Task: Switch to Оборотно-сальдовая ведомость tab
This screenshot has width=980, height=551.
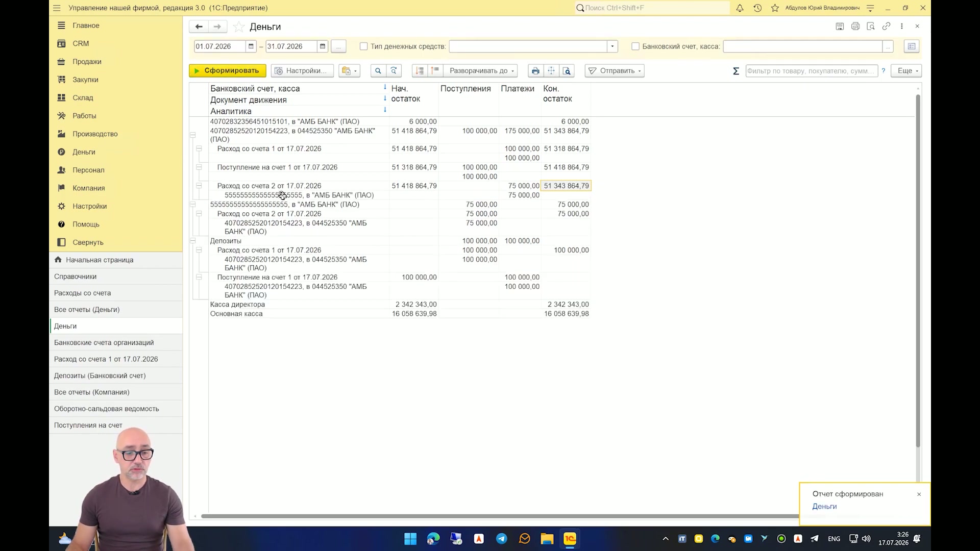Action: tap(106, 409)
